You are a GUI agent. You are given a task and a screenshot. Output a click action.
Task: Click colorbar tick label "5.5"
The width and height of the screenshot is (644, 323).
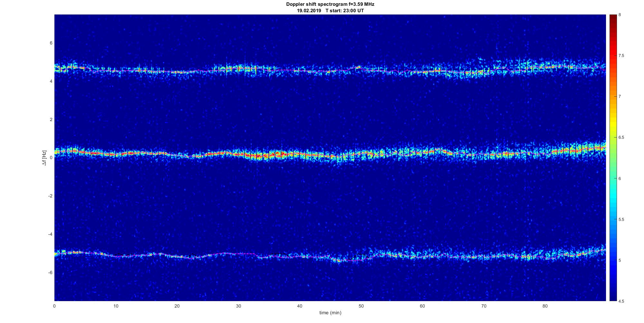(621, 220)
